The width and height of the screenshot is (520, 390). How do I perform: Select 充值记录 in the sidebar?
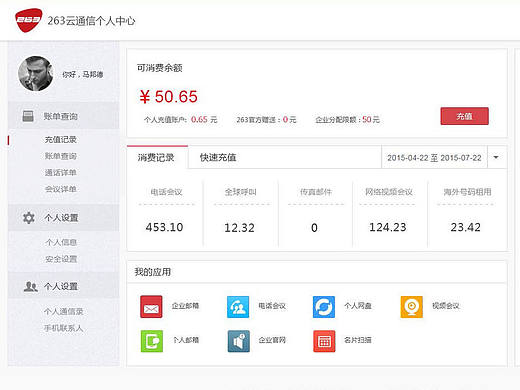(61, 139)
